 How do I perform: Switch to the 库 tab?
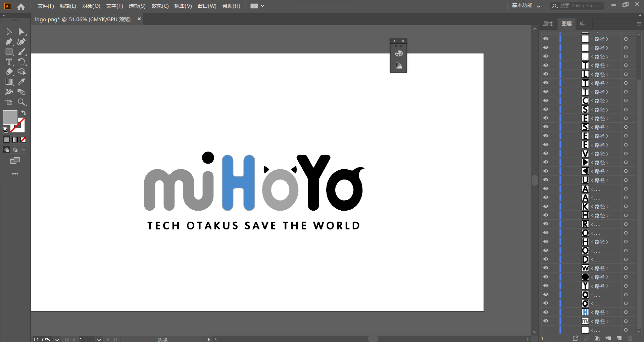582,24
